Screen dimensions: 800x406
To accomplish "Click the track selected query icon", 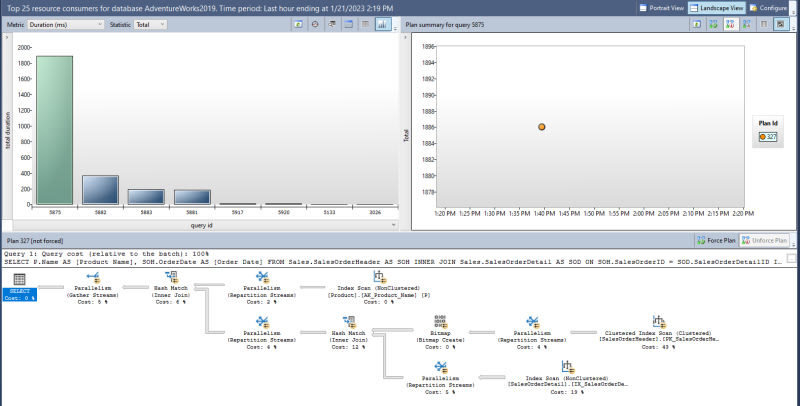I will 315,24.
